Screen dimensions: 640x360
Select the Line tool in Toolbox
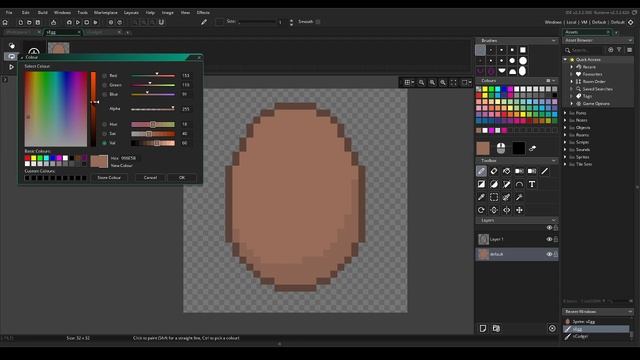point(544,171)
